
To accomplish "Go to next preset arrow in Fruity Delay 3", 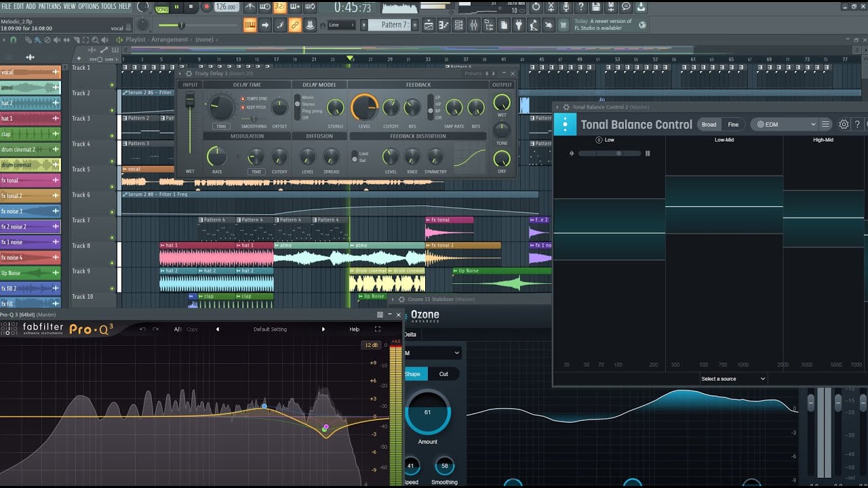I will point(493,73).
